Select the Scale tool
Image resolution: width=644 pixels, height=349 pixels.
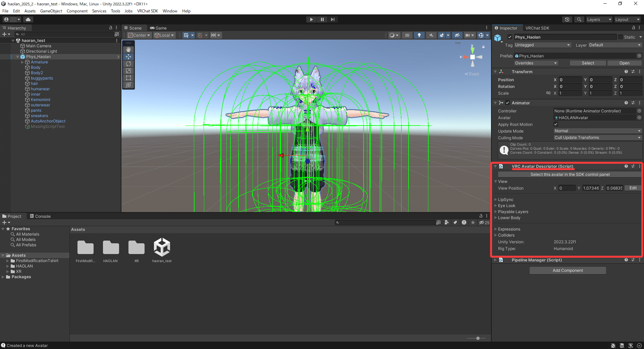pyautogui.click(x=128, y=71)
